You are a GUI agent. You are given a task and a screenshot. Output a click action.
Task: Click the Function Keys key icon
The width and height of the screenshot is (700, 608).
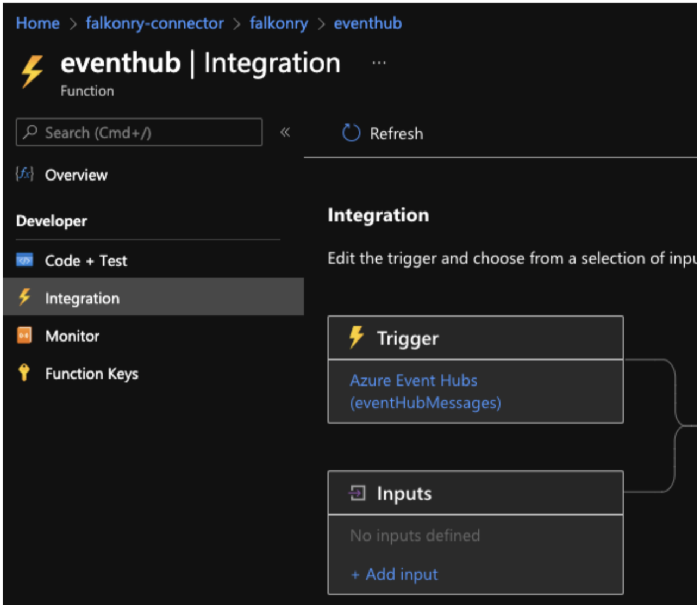23,373
